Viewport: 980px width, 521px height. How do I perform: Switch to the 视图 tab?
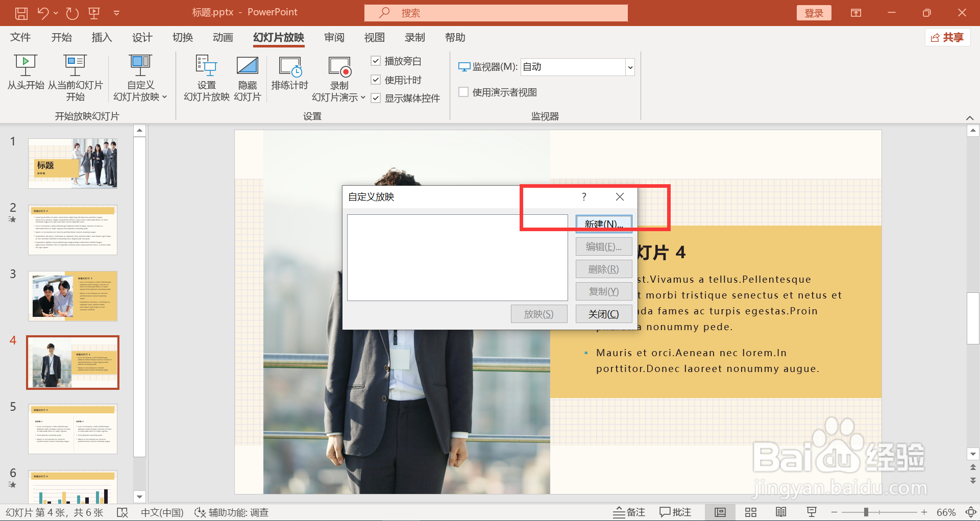pos(375,37)
